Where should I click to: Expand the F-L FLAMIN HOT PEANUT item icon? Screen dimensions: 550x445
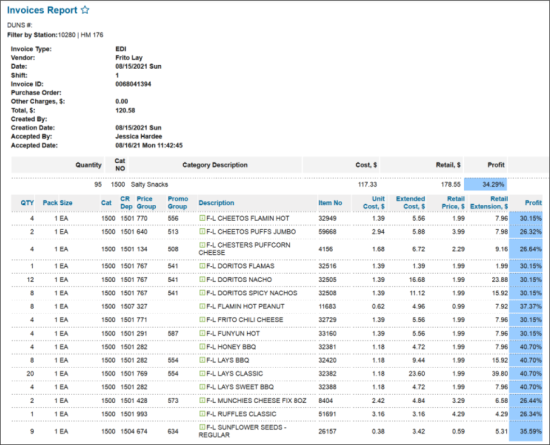pyautogui.click(x=202, y=306)
